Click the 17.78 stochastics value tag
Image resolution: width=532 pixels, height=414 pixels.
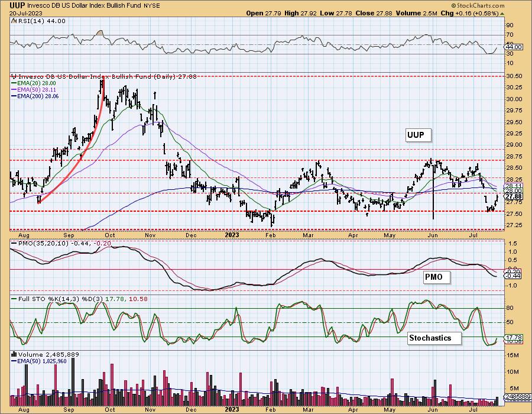pyautogui.click(x=513, y=338)
